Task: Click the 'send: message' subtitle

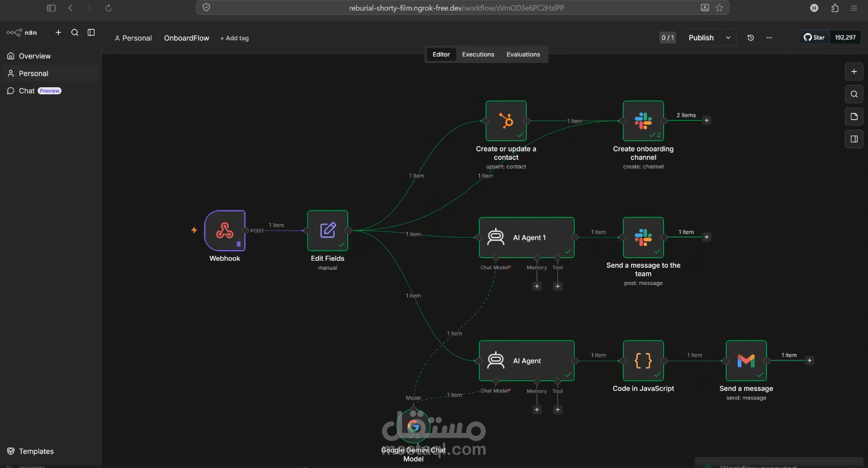Action: coord(746,398)
